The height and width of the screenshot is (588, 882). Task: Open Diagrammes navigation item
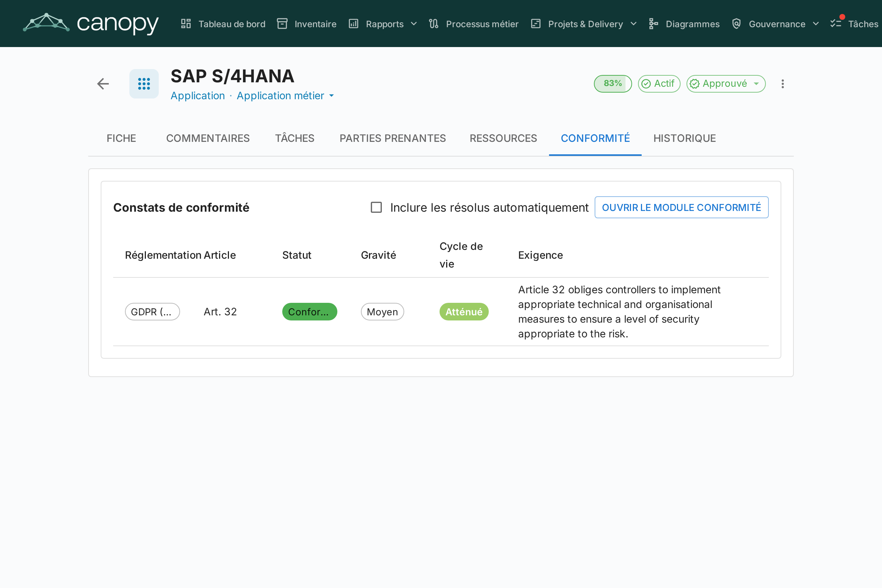pyautogui.click(x=684, y=24)
